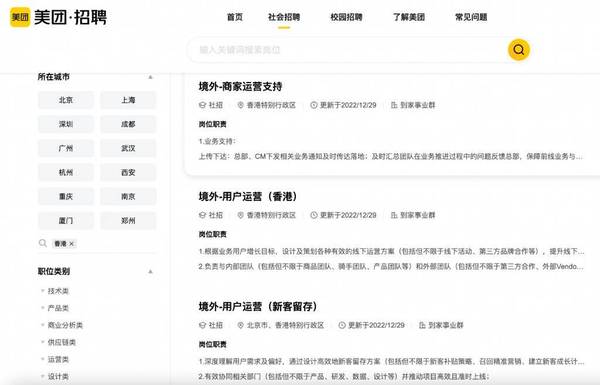Open the 首页 navigation tab

coord(235,17)
